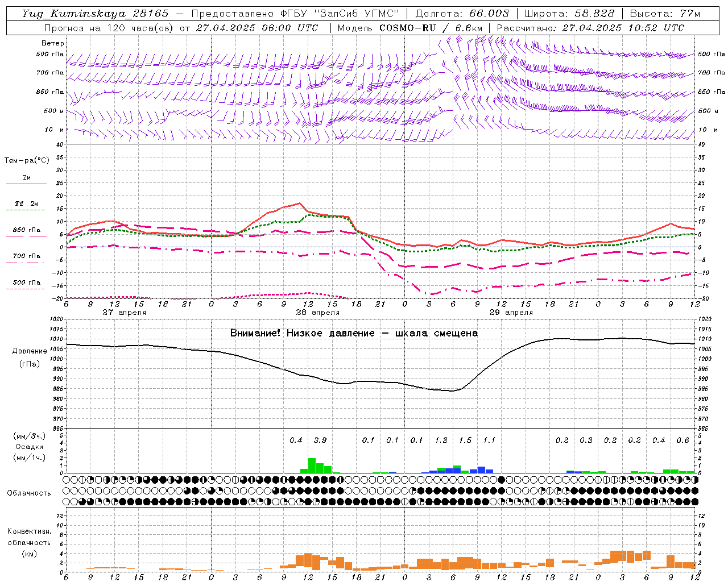Click the 'Тем-ра(°C)' temperature axis label
Screen dimensions: 728x582
(27, 161)
